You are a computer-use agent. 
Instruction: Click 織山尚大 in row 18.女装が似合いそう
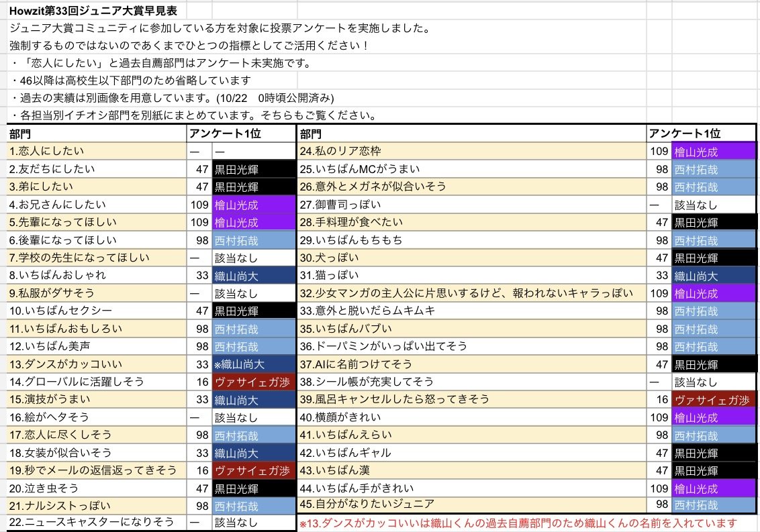254,453
